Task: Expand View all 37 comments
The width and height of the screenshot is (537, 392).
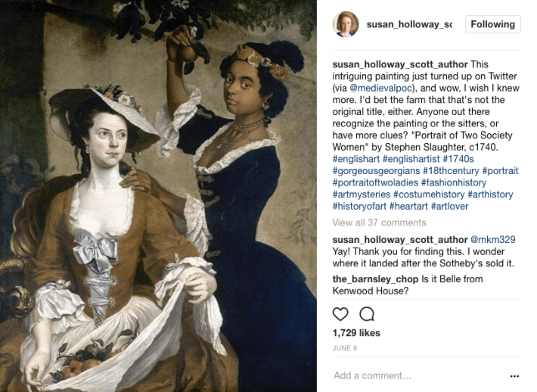Action: tap(379, 222)
